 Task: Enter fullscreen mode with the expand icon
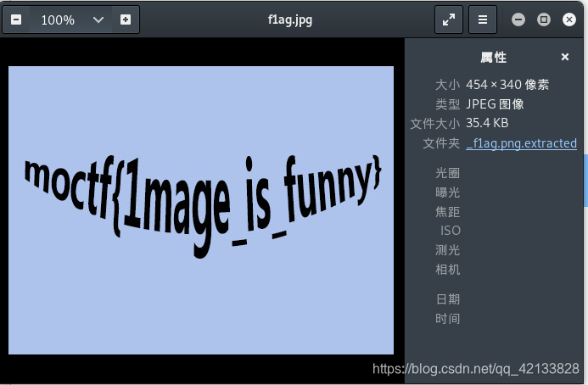point(449,20)
